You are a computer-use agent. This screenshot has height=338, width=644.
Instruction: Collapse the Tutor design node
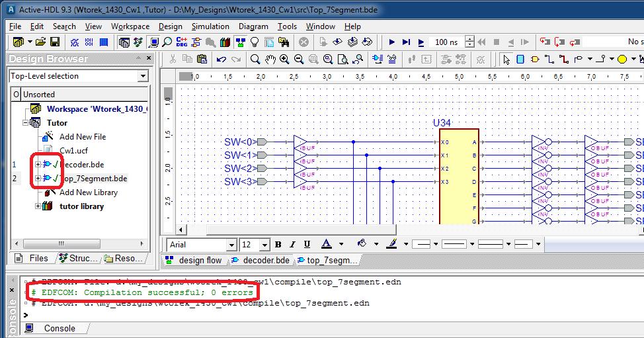[26, 122]
